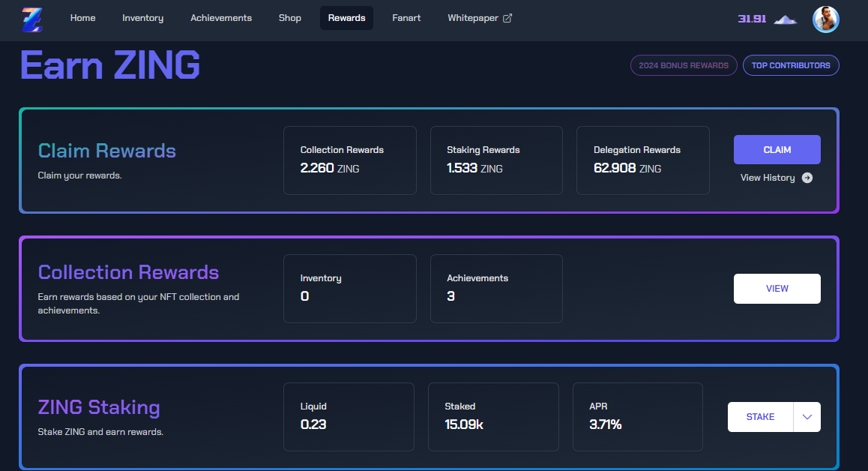
Task: Click the Zing Z logo
Action: pos(32,19)
